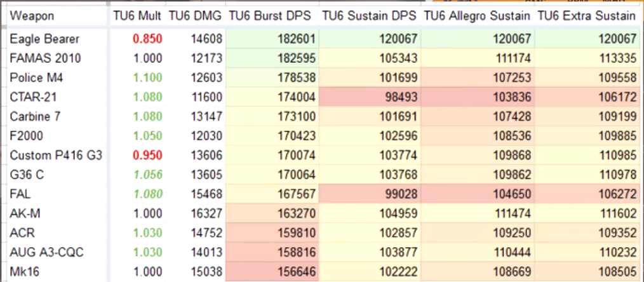Select the AUG A3-CQC weapon cell
Image resolution: width=644 pixels, height=282 pixels.
click(x=55, y=252)
